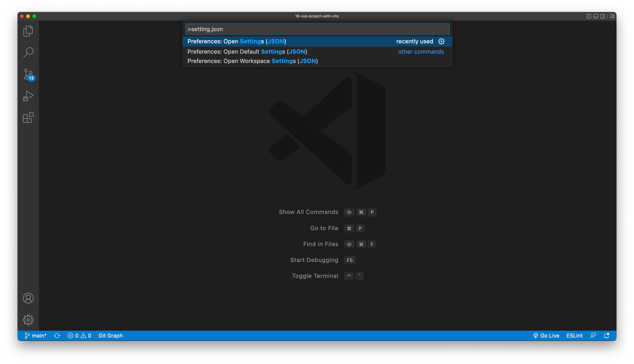The width and height of the screenshot is (634, 364).
Task: Click the Accounts icon in activity bar
Action: pyautogui.click(x=28, y=298)
